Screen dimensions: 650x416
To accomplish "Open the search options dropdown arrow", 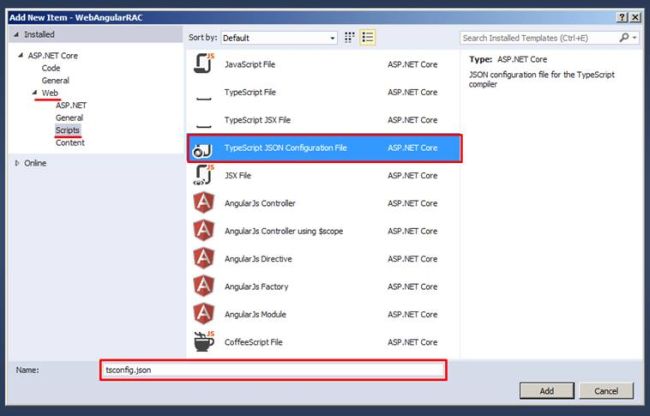I will [x=634, y=38].
